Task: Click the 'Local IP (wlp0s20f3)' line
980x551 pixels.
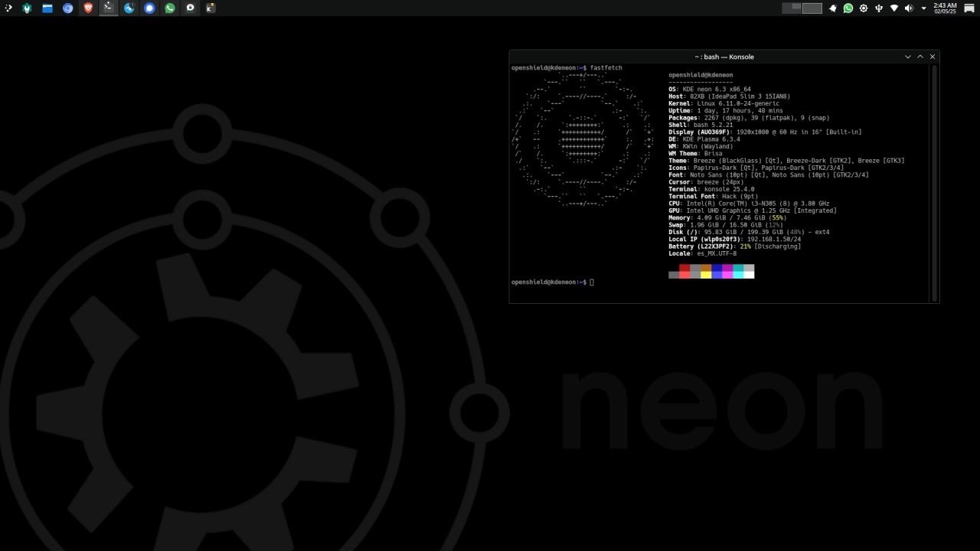Action: (735, 240)
